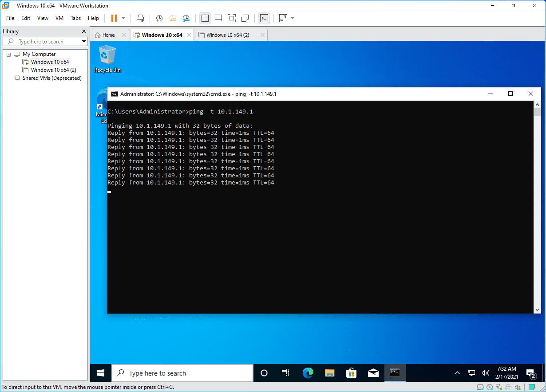Close the Windows 10 x64 (2) tab

[x=262, y=35]
